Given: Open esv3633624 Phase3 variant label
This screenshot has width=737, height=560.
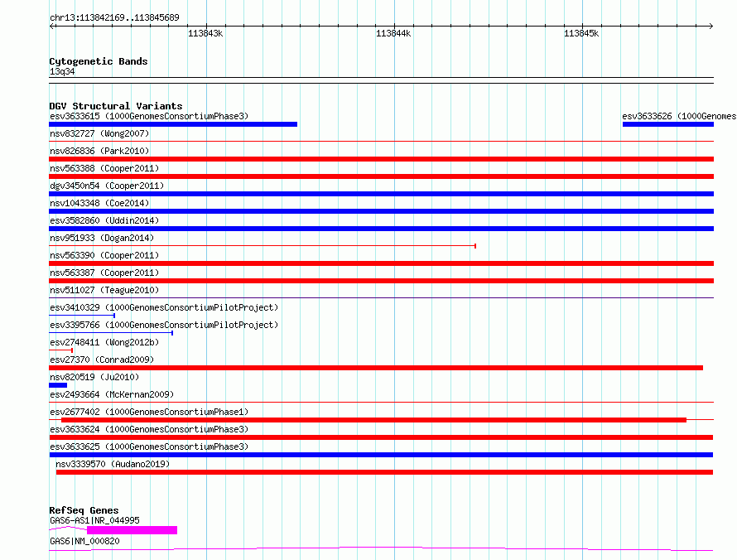Looking at the screenshot, I should [x=149, y=429].
